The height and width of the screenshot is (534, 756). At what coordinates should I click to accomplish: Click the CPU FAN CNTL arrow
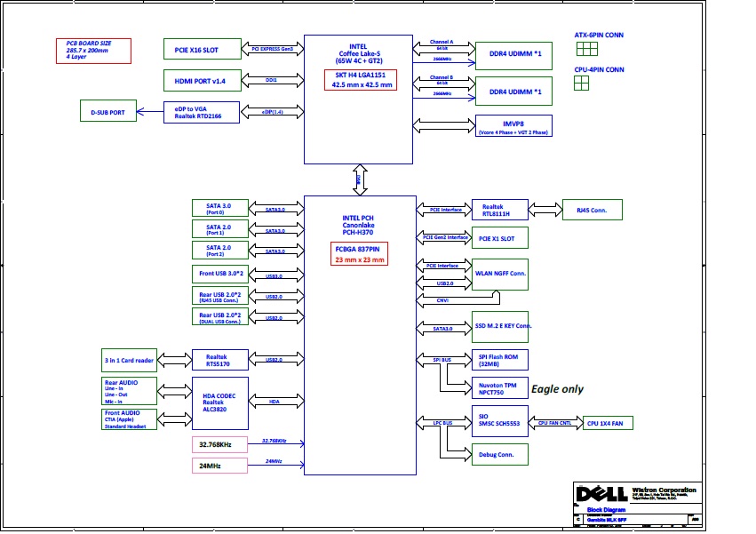555,424
